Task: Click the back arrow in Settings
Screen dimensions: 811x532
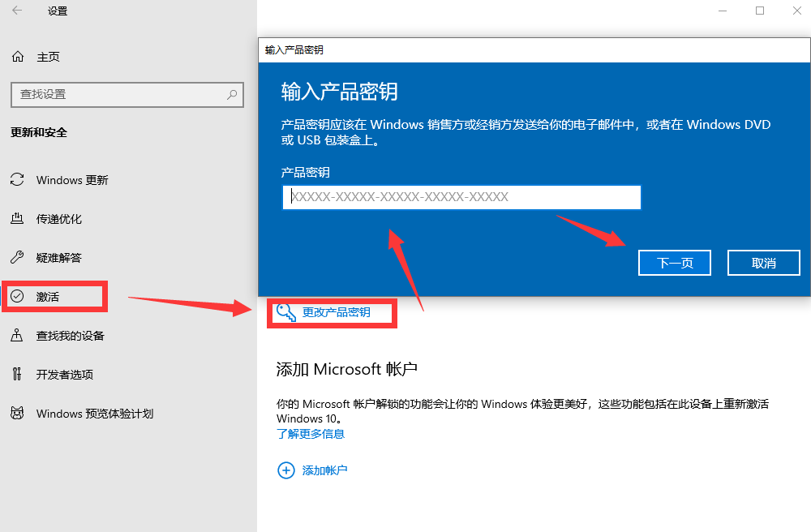Action: tap(16, 11)
